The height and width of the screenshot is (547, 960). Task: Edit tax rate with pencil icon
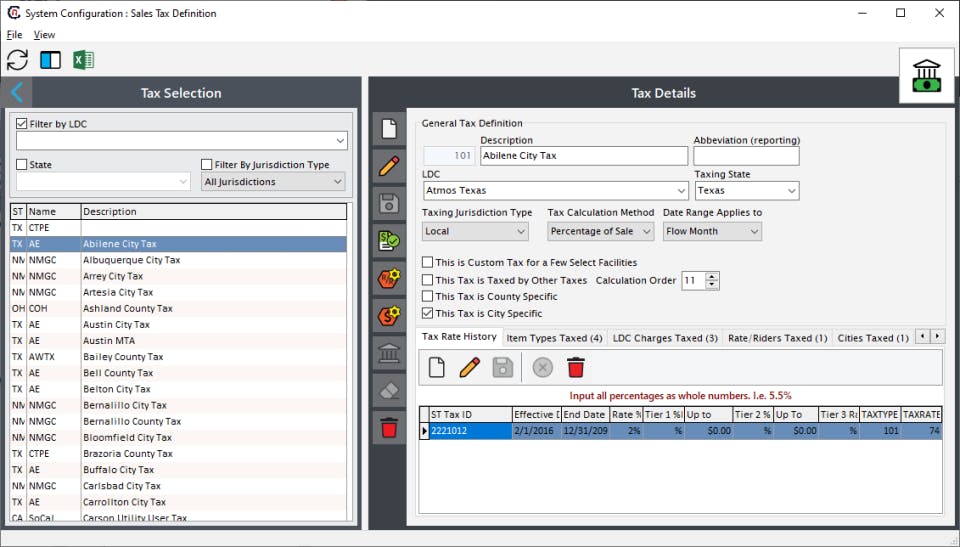pos(470,368)
